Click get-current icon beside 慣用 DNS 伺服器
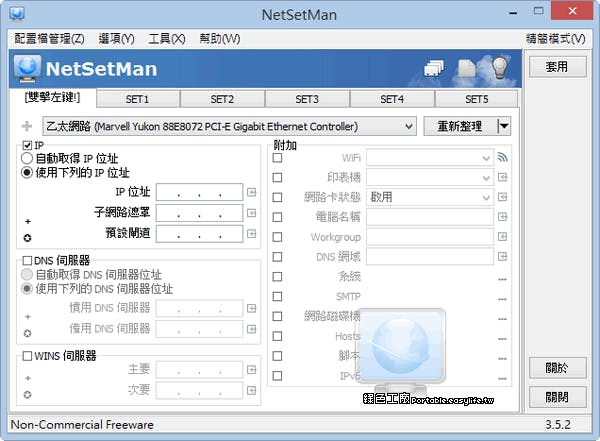This screenshot has width=600, height=441. (x=251, y=308)
